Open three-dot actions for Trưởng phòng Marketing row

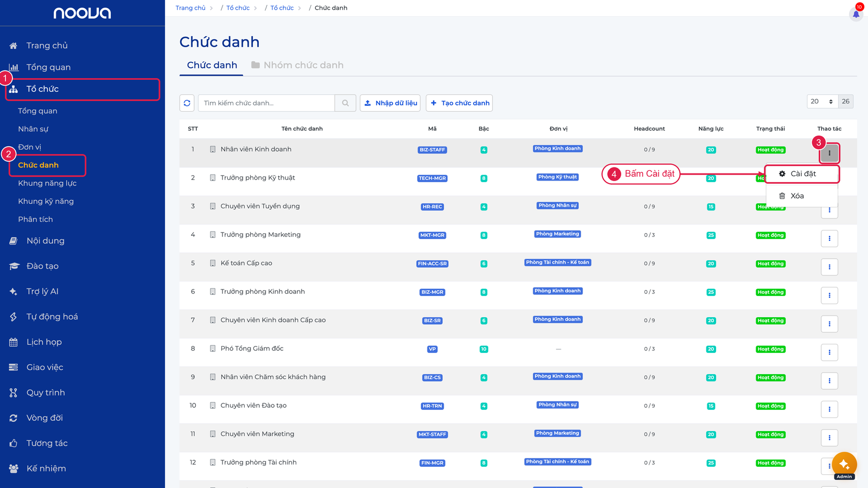829,239
